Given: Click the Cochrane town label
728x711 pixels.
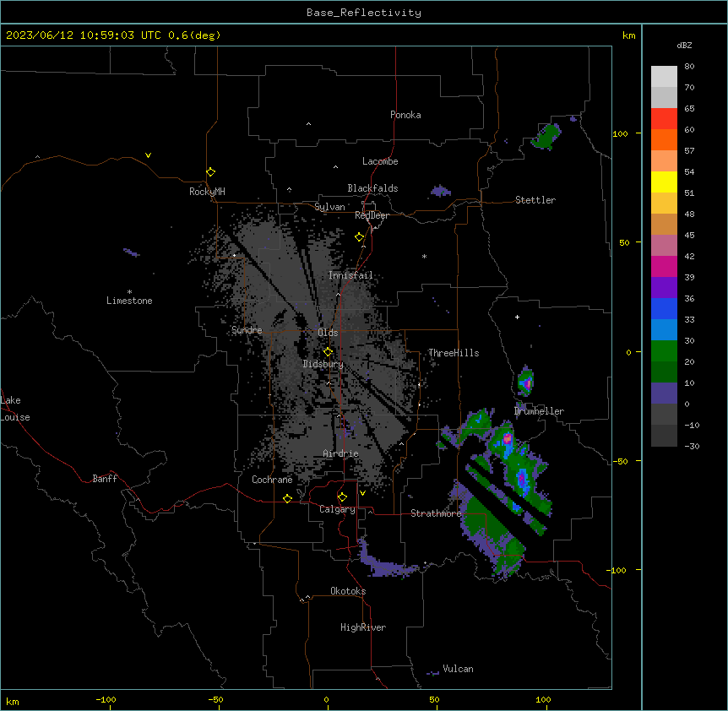Looking at the screenshot, I should [272, 480].
